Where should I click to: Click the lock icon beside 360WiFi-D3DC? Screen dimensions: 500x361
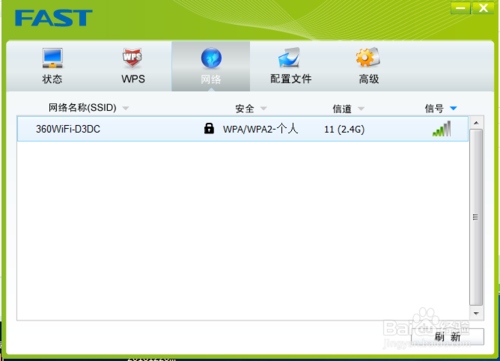tap(209, 128)
